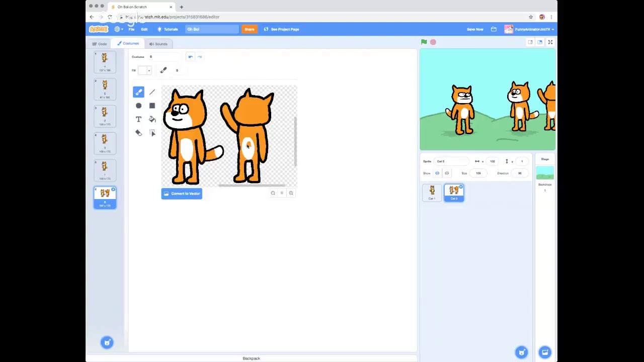Select the Rectangle shape tool

pyautogui.click(x=152, y=106)
